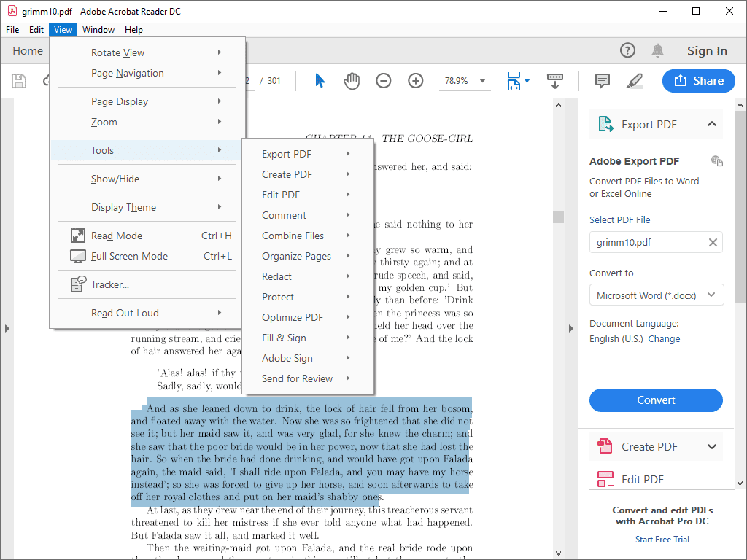Click Start Free Trial link

662,539
